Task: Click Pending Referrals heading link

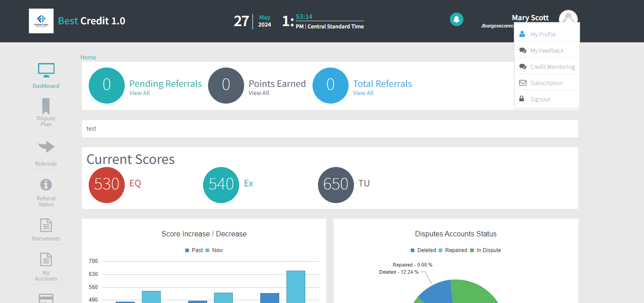Action: [x=166, y=84]
